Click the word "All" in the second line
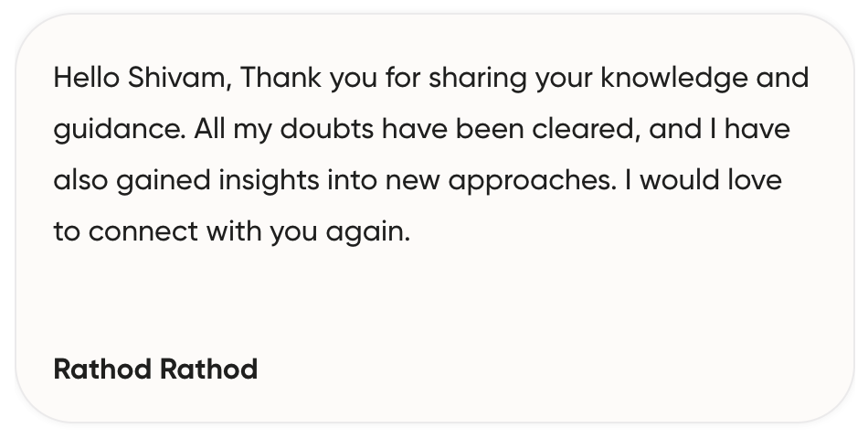The width and height of the screenshot is (868, 439). pyautogui.click(x=208, y=130)
